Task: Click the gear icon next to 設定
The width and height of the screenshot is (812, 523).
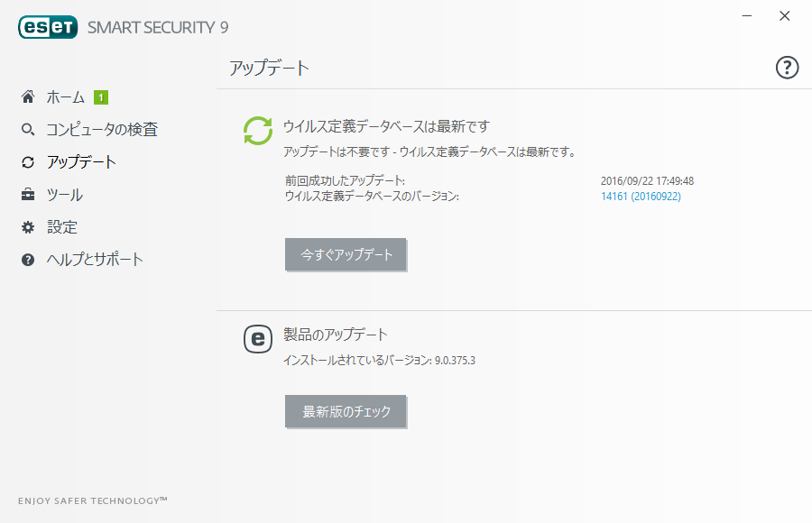Action: pyautogui.click(x=28, y=227)
